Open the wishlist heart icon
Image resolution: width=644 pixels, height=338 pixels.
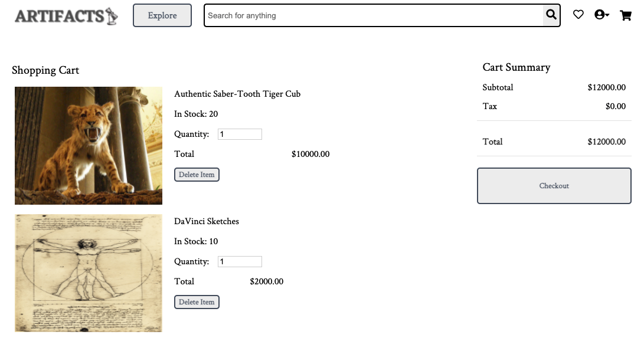pos(578,15)
